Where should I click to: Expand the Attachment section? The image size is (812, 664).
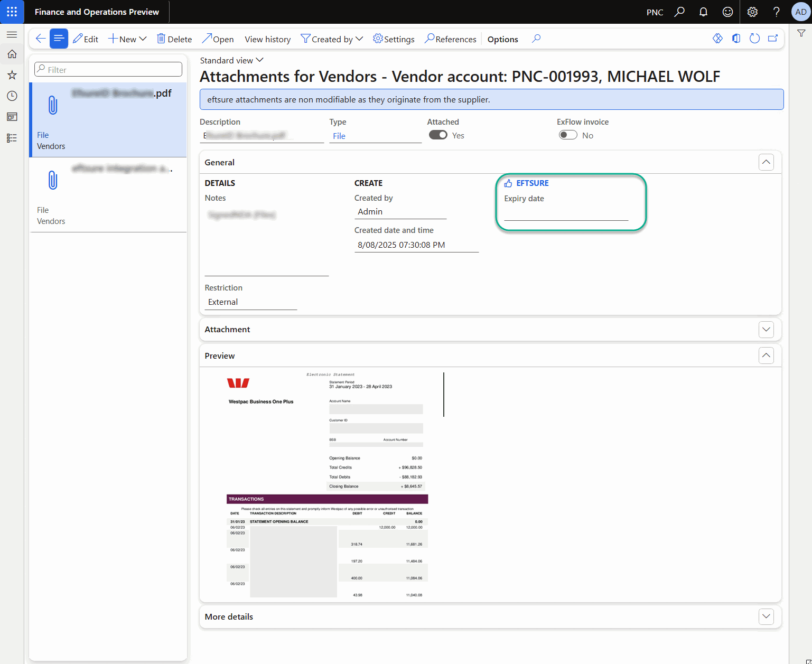[x=766, y=329]
